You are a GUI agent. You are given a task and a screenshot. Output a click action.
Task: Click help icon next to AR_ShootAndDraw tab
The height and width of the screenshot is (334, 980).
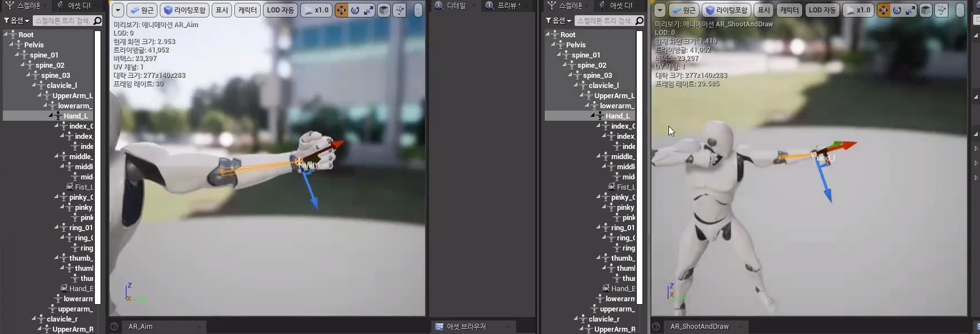point(656,327)
